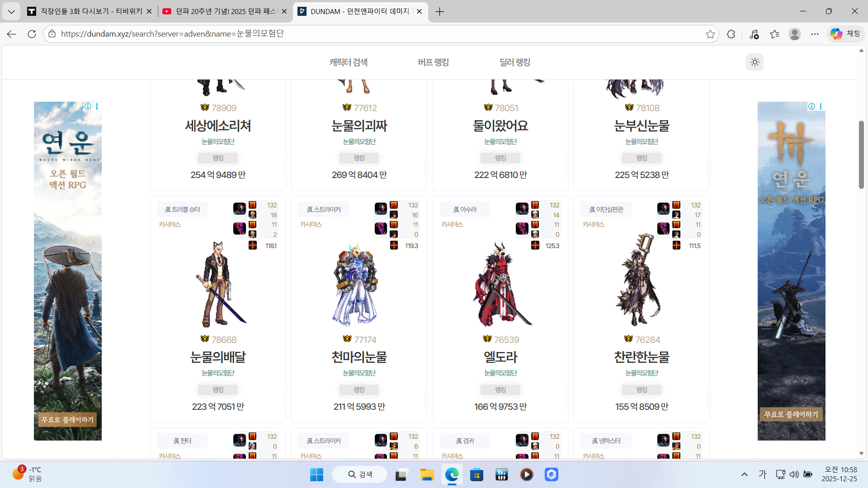Click the 眞 이단심판관 job label

pyautogui.click(x=606, y=209)
